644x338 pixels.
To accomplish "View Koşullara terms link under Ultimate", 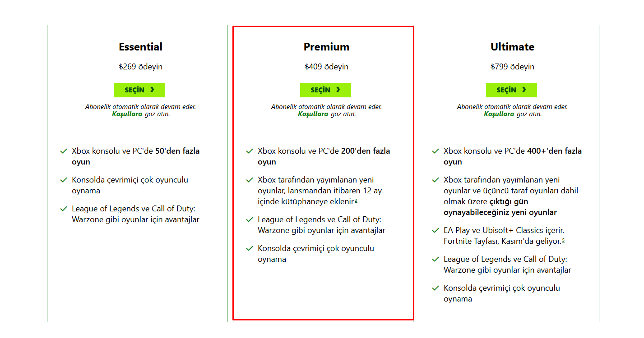I will click(499, 114).
